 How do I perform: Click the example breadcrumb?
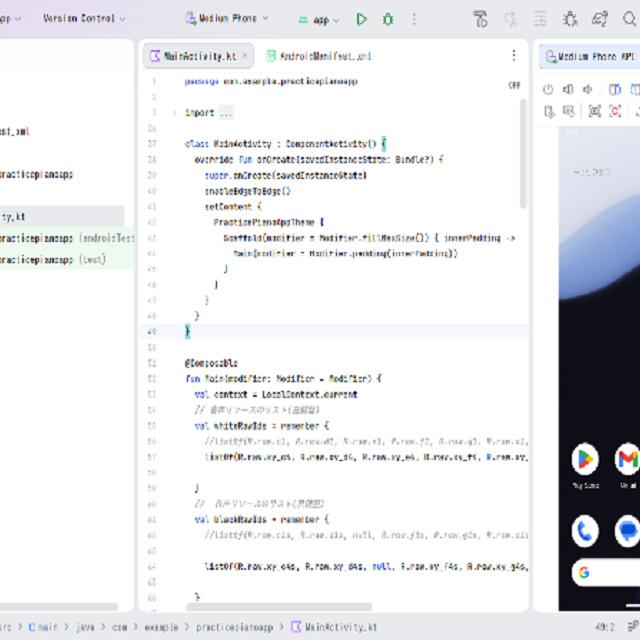coord(161,627)
